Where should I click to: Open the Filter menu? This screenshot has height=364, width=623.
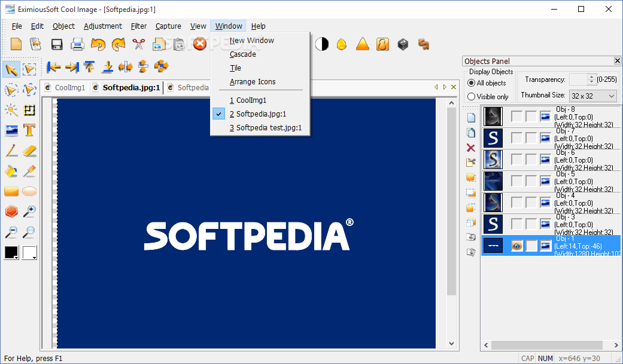(x=139, y=26)
